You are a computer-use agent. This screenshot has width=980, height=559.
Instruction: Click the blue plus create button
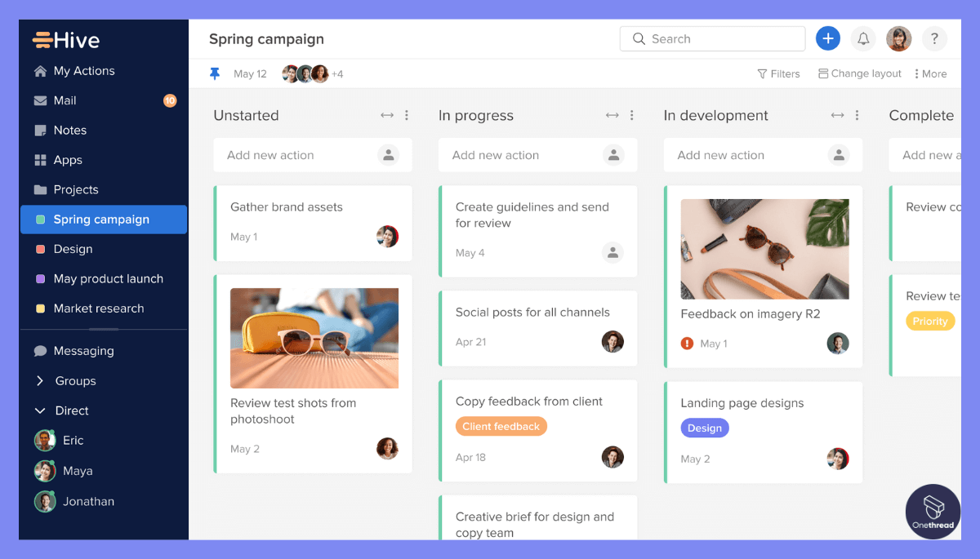(828, 38)
